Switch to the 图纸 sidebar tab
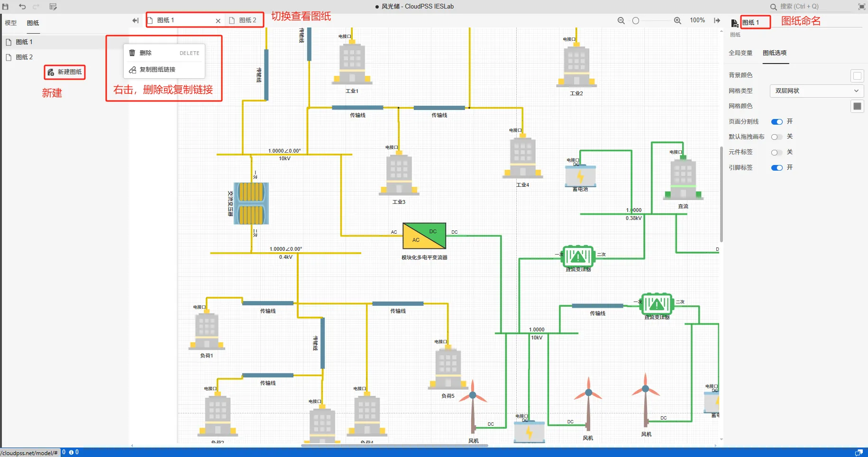 tap(33, 23)
